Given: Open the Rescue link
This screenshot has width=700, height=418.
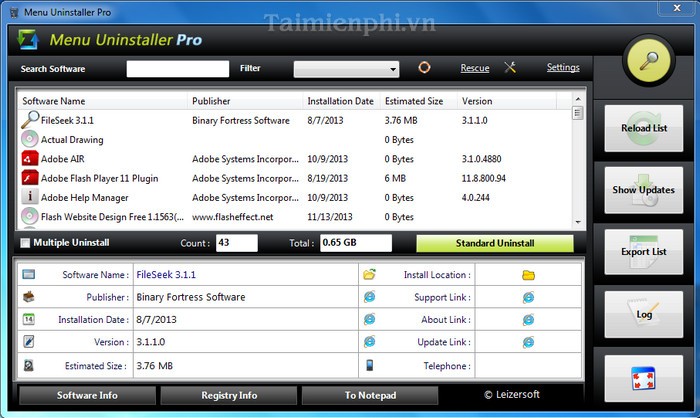Looking at the screenshot, I should tap(475, 68).
